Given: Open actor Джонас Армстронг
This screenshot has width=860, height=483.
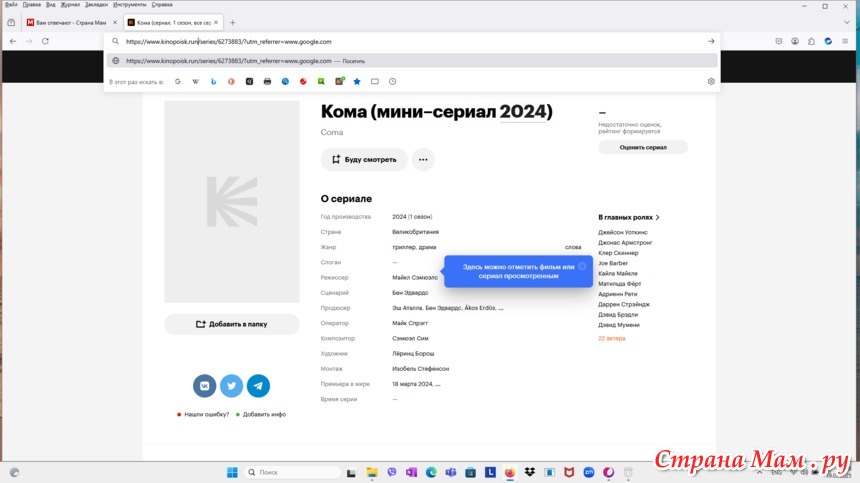Looking at the screenshot, I should point(625,242).
